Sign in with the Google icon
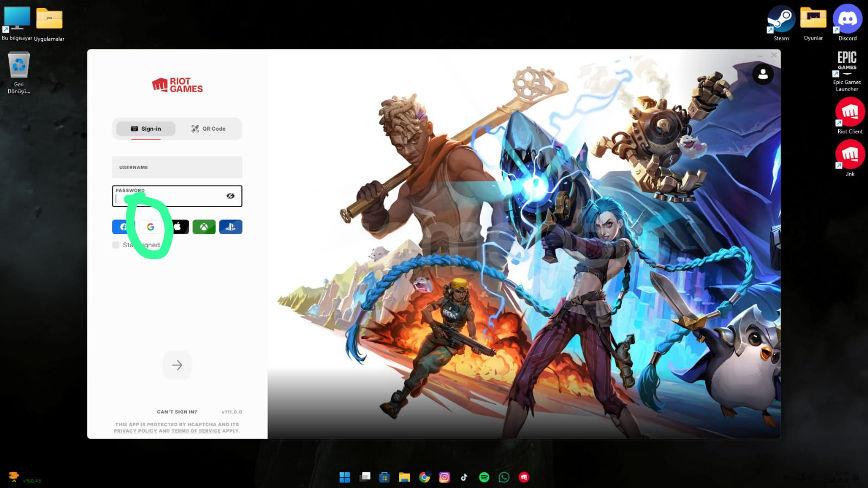The image size is (868, 488). [x=150, y=227]
